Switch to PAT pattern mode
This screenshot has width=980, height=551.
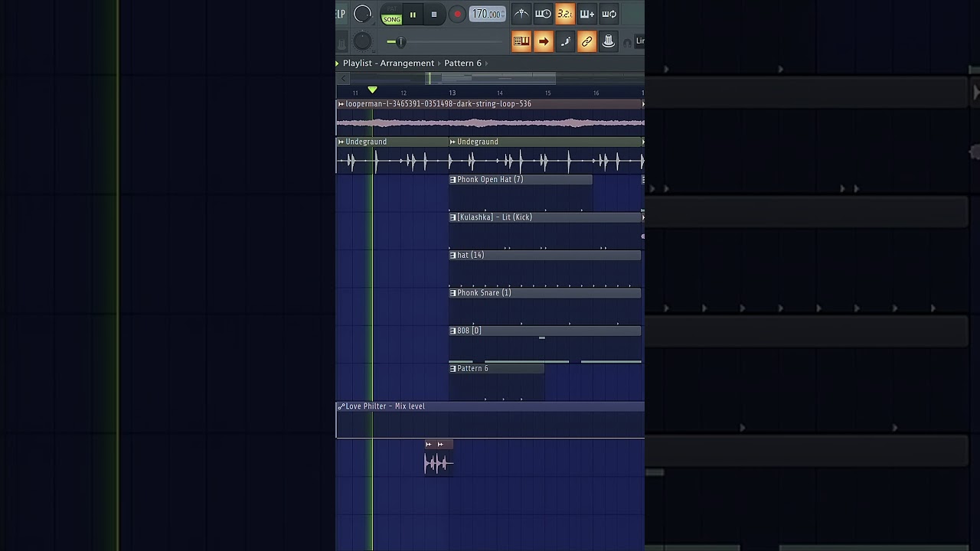(x=392, y=9)
